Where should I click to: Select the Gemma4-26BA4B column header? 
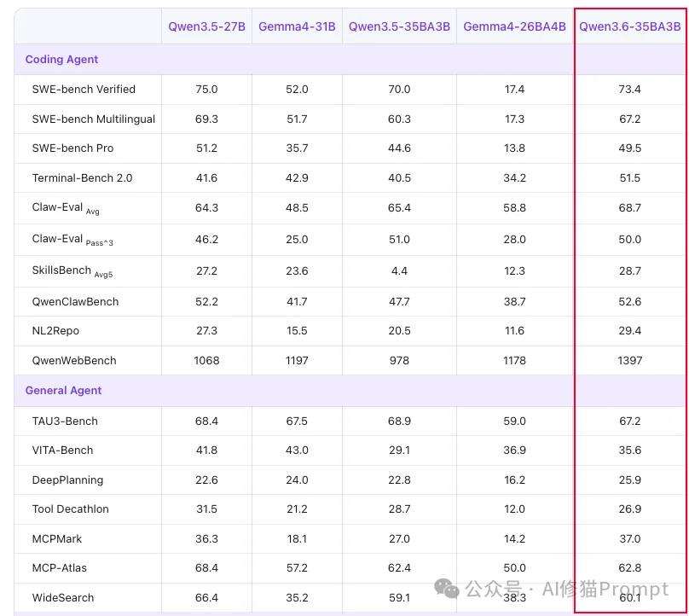click(514, 26)
